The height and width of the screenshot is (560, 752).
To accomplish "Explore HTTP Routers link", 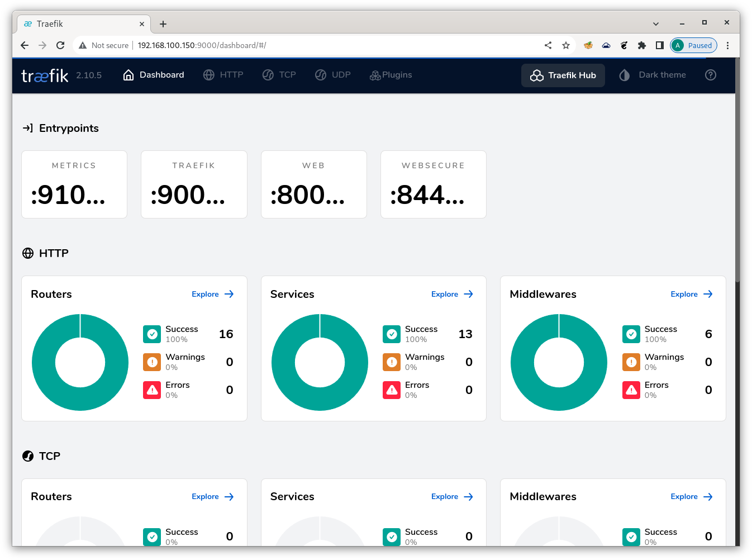I will [x=213, y=294].
